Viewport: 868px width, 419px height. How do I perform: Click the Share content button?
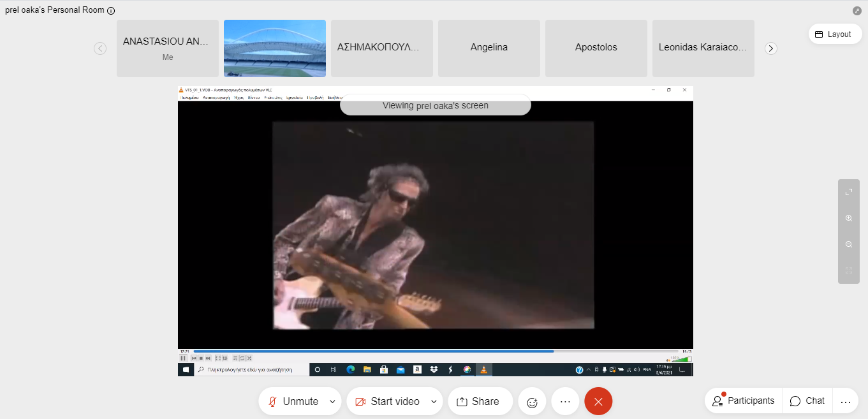pos(480,401)
